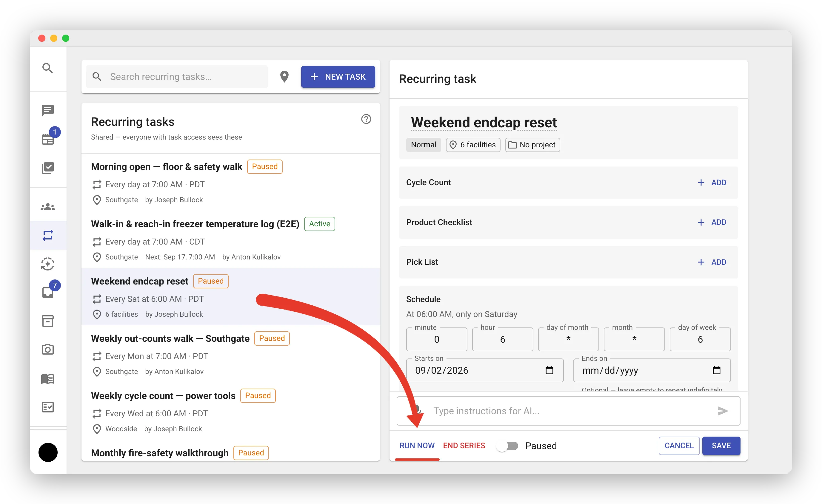Click RUN NOW
This screenshot has width=822, height=504.
point(417,446)
